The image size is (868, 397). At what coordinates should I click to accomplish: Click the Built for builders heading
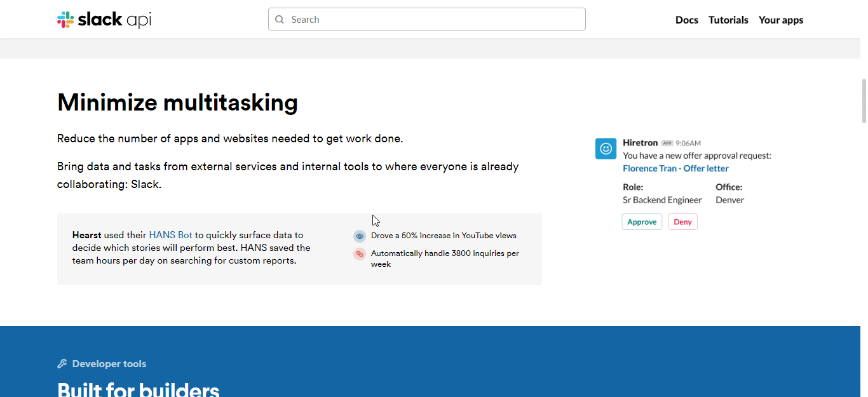(139, 389)
